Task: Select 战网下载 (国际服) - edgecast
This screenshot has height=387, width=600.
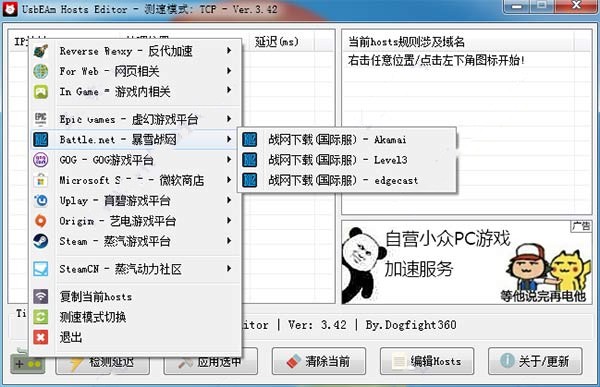Action: pyautogui.click(x=347, y=180)
